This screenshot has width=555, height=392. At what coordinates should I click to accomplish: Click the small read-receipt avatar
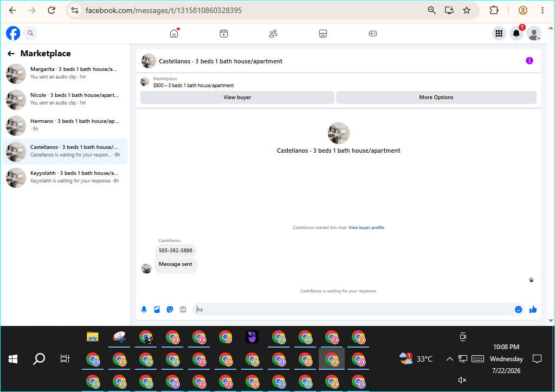pyautogui.click(x=531, y=279)
